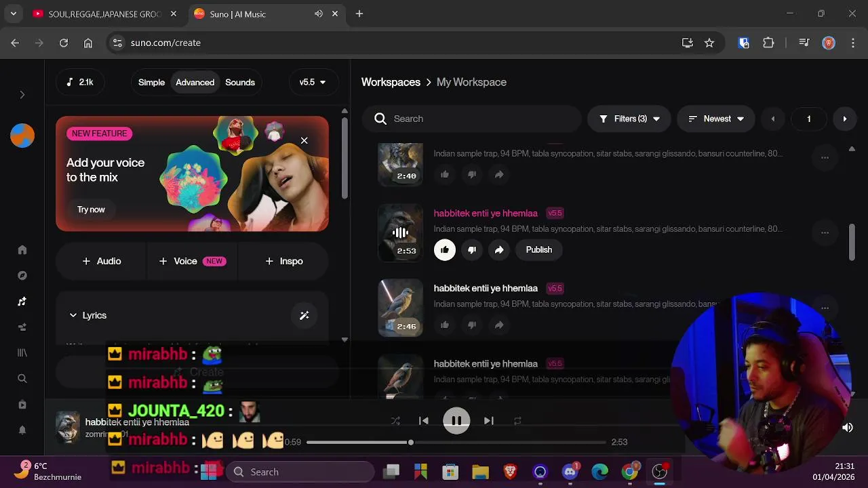This screenshot has width=868, height=488.
Task: Click the Windows taskbar Search box
Action: 301,472
